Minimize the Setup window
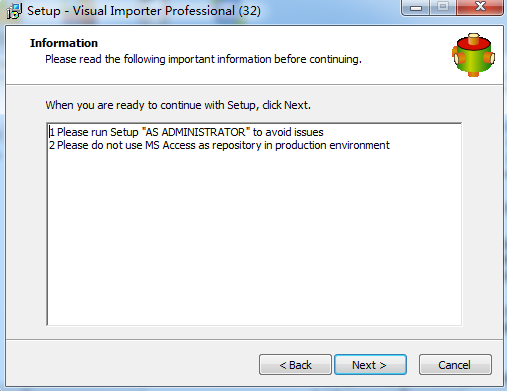507x391 pixels. (416, 7)
